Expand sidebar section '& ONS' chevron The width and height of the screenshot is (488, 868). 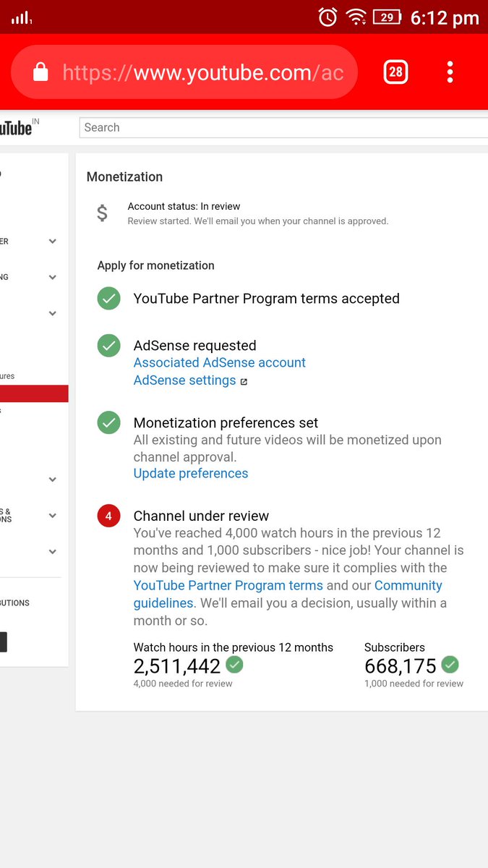click(x=53, y=516)
